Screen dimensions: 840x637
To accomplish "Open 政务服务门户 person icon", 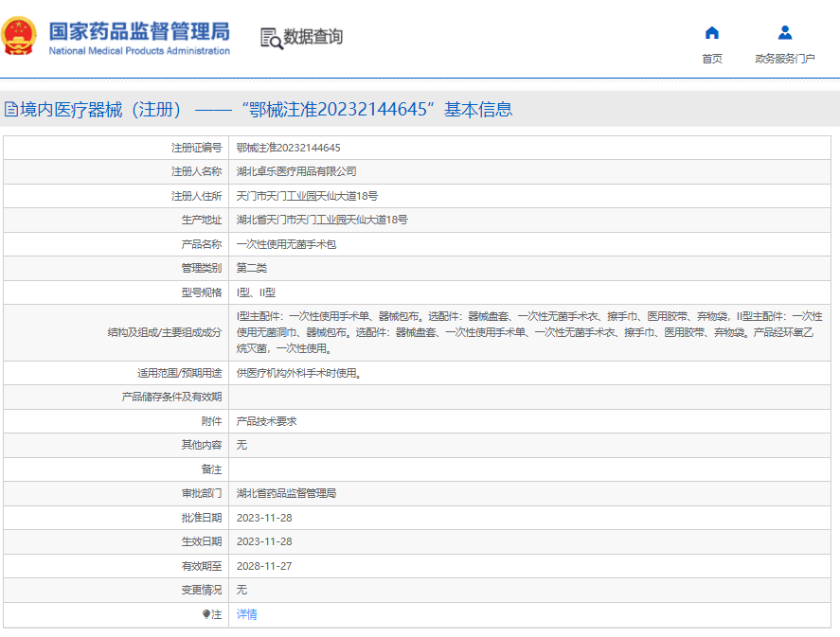I will coord(785,33).
